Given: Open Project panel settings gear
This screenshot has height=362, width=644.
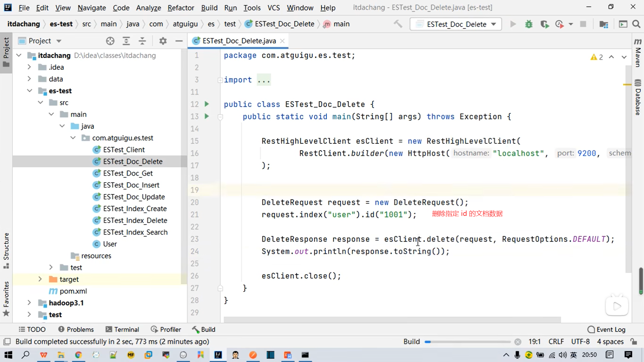Looking at the screenshot, I should [x=163, y=41].
